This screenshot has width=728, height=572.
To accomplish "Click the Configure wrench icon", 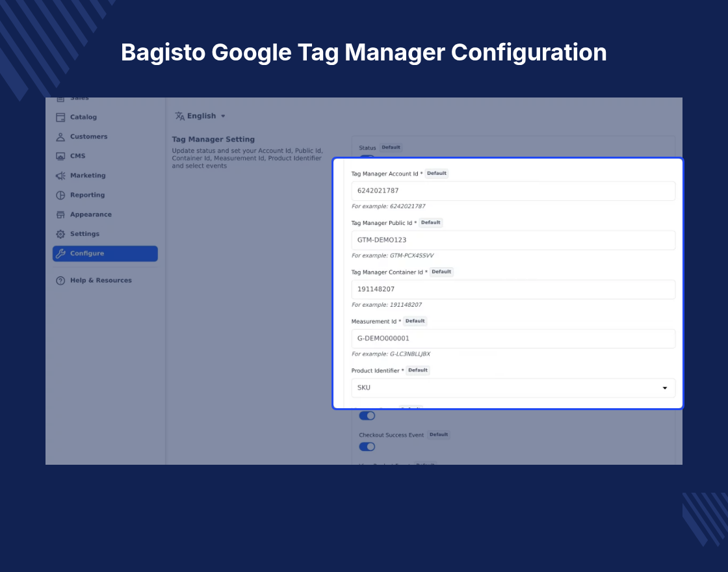I will pyautogui.click(x=60, y=253).
